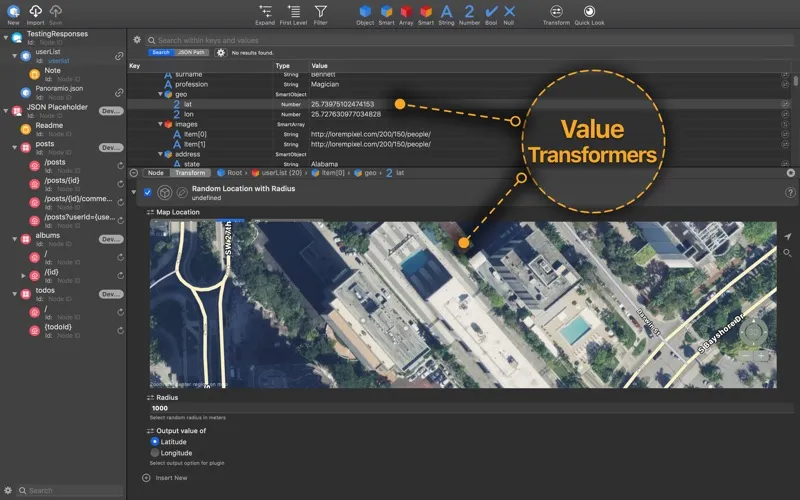Collapse the TestingResponses tree group
This screenshot has width=800, height=500.
[6, 37]
